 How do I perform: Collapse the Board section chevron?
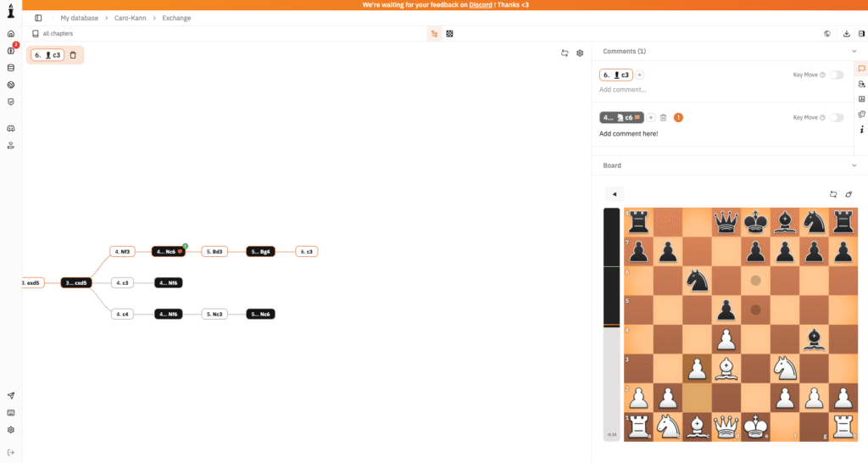[854, 165]
